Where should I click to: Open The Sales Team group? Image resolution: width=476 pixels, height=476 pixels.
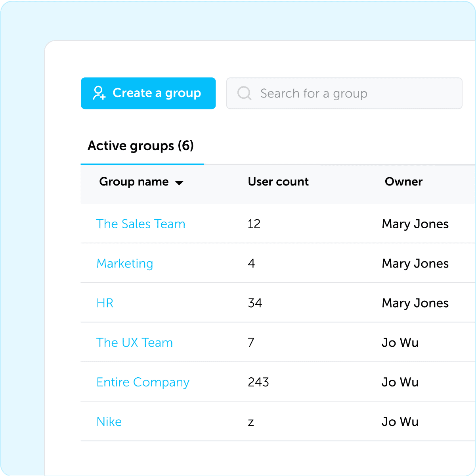click(141, 224)
